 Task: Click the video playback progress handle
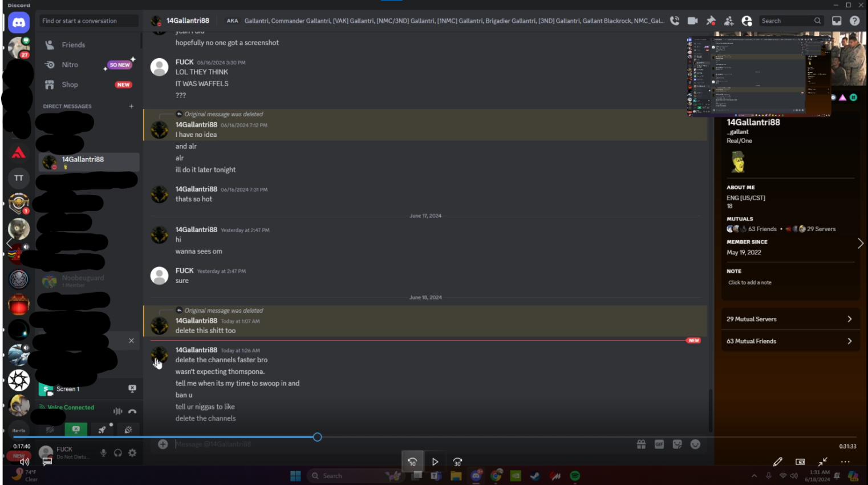(317, 437)
